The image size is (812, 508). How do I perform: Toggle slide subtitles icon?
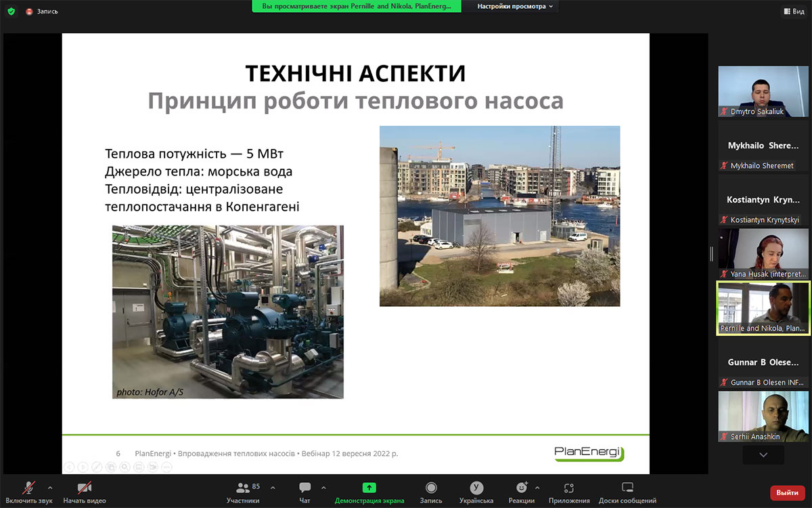point(139,467)
